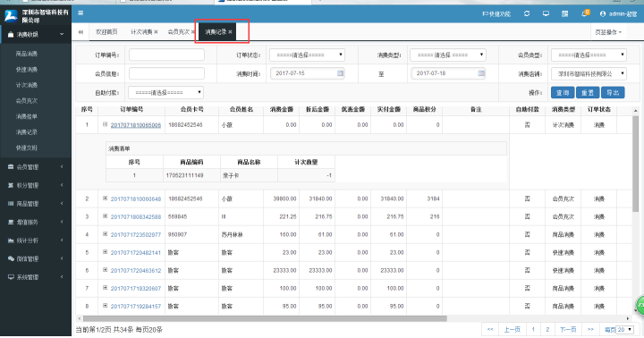Expand order 2017071719320607 with plus icon
644x338 pixels.
click(106, 288)
